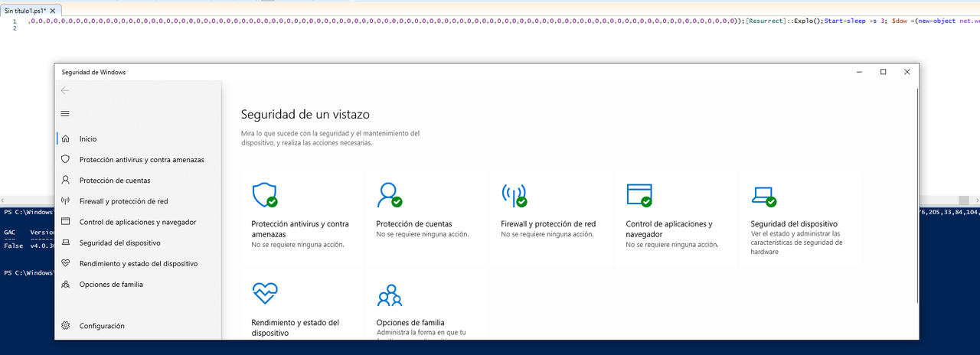Click the Seguridad del dispositivo card title
The height and width of the screenshot is (355, 980).
click(794, 224)
